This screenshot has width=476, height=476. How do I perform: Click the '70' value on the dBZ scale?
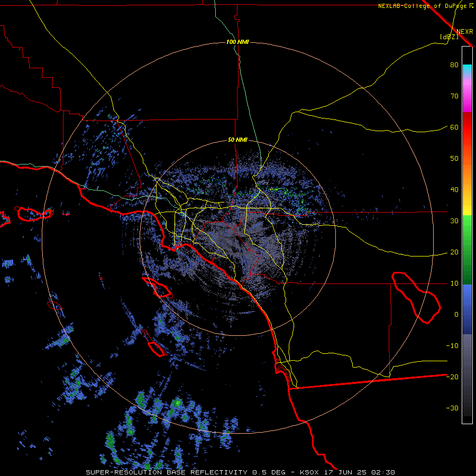[x=454, y=96]
